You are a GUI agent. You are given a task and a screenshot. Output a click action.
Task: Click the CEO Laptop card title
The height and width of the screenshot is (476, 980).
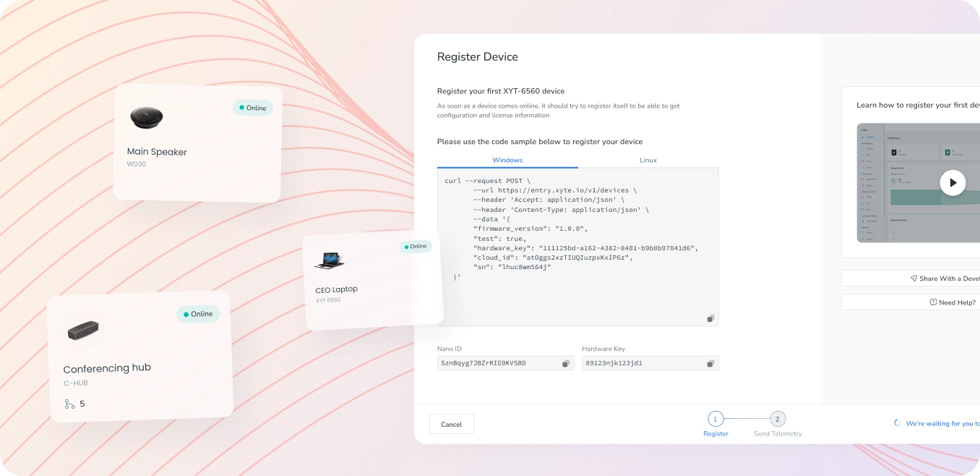pos(336,289)
